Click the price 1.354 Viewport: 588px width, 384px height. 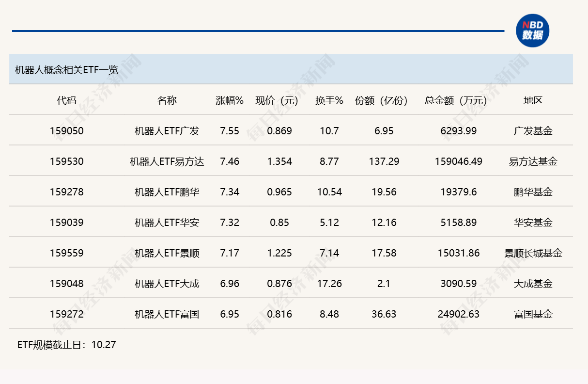tap(279, 161)
